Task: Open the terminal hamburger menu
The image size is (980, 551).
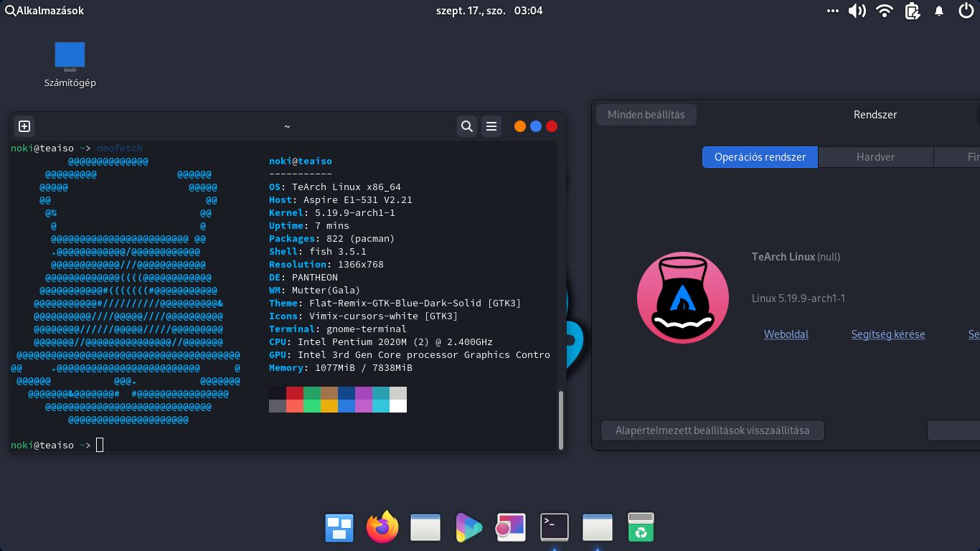Action: pyautogui.click(x=491, y=126)
